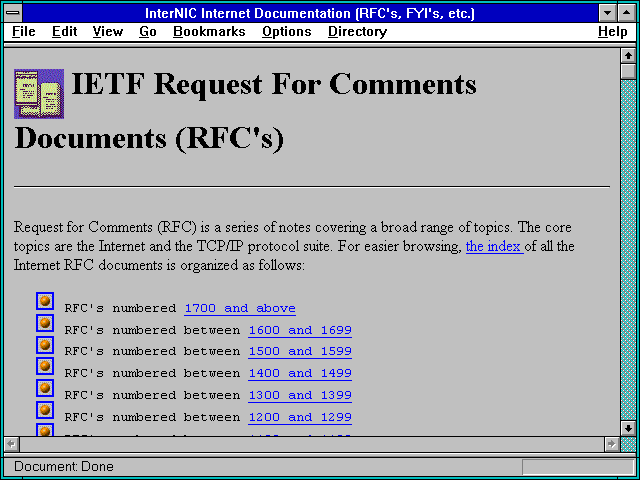Click the vertical scrollbar thumb

pyautogui.click(x=628, y=71)
